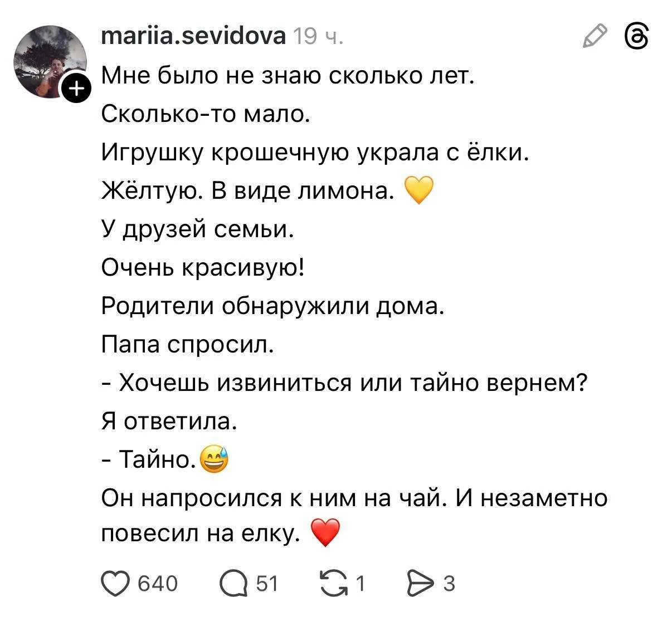Open the mariia.sevidova username link
The width and height of the screenshot is (672, 617).
[x=193, y=36]
